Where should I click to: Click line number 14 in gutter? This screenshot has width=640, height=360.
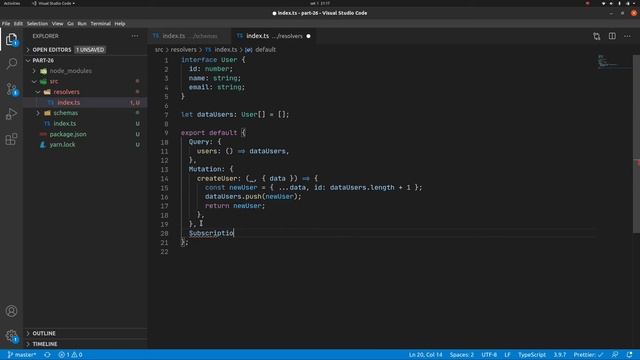[x=164, y=178]
